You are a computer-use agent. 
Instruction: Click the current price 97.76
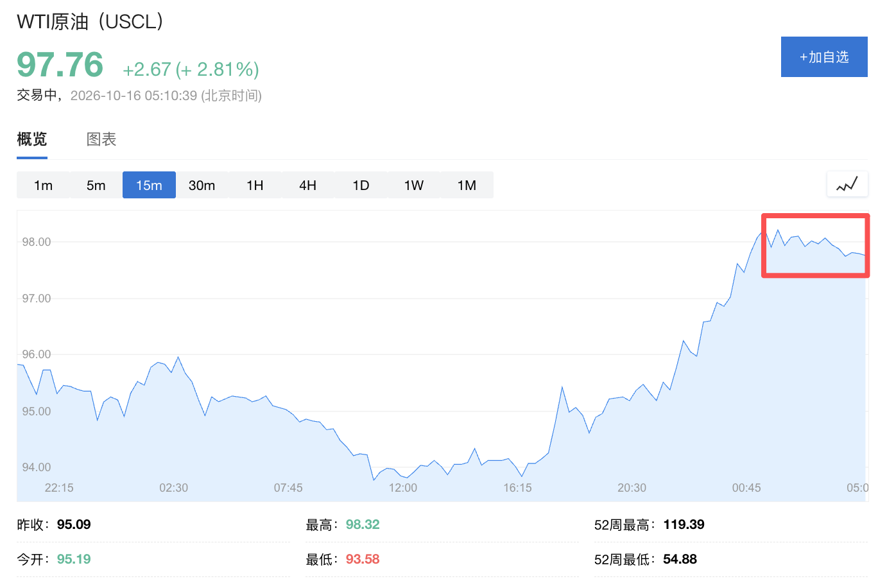pyautogui.click(x=60, y=65)
